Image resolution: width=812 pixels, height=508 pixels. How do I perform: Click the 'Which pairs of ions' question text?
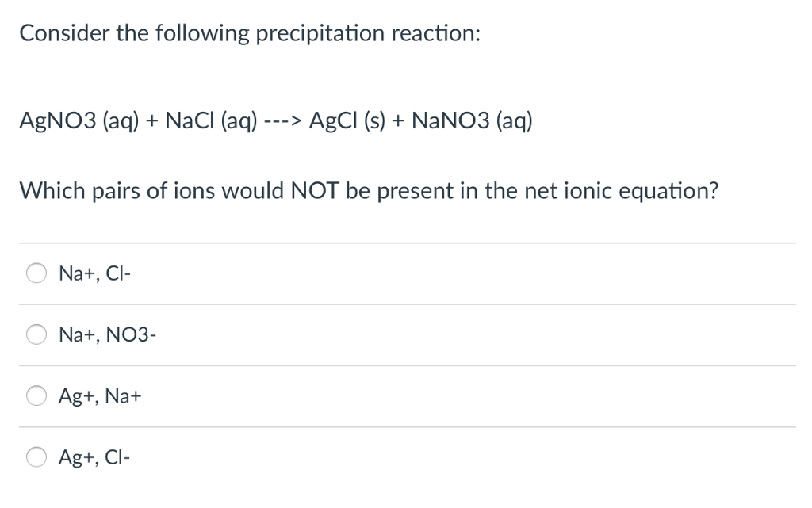pos(370,190)
